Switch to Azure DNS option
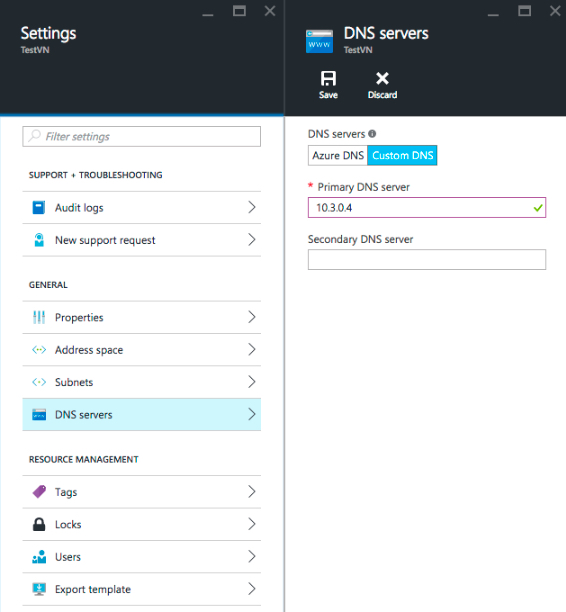 click(338, 155)
